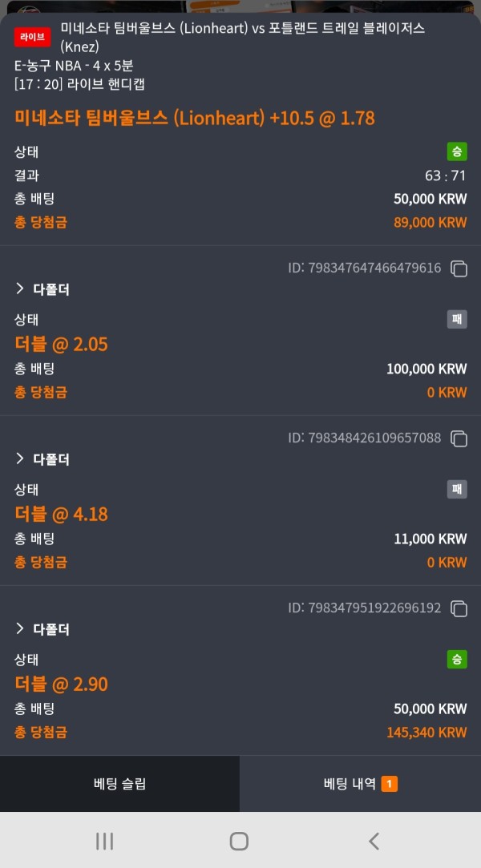481x868 pixels.
Task: Tap the Android home navigation icon
Action: [238, 841]
